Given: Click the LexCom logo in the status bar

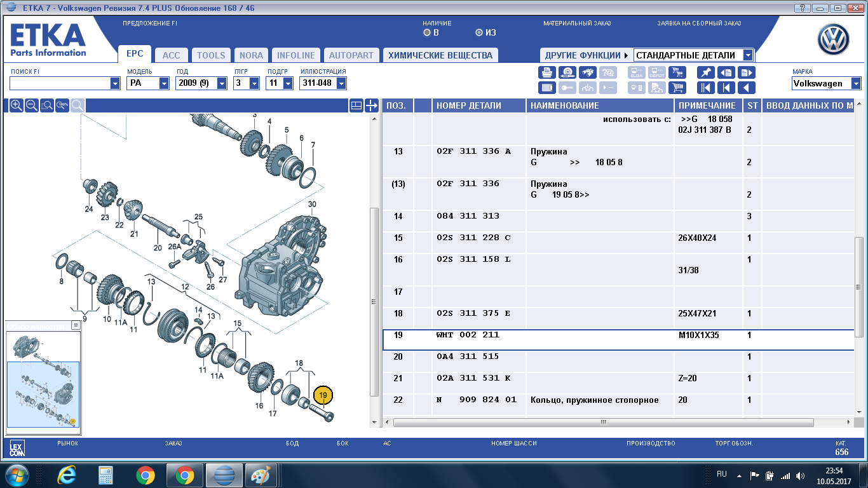Looking at the screenshot, I should tap(17, 450).
